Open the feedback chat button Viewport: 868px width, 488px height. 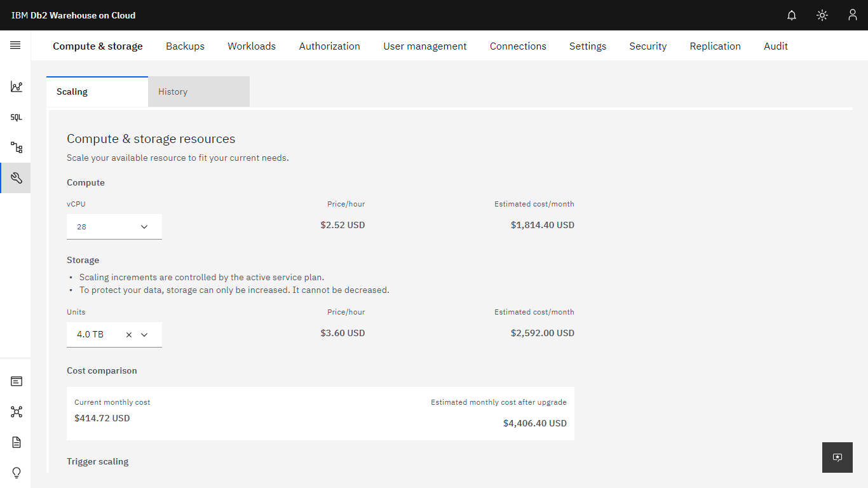tap(837, 457)
